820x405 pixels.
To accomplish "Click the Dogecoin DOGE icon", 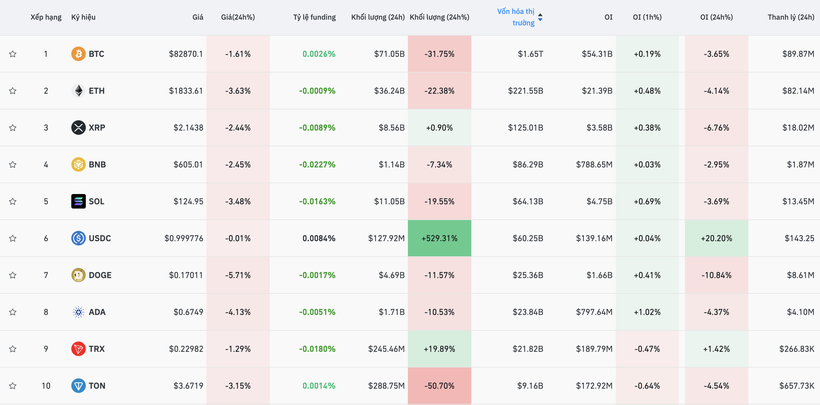I will point(78,276).
